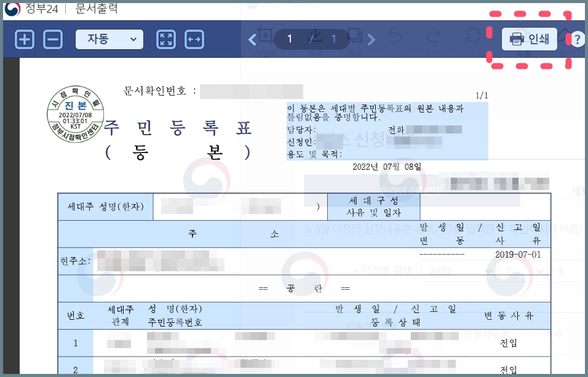The width and height of the screenshot is (588, 377).
Task: Click the zoom out (−) icon
Action: point(53,39)
